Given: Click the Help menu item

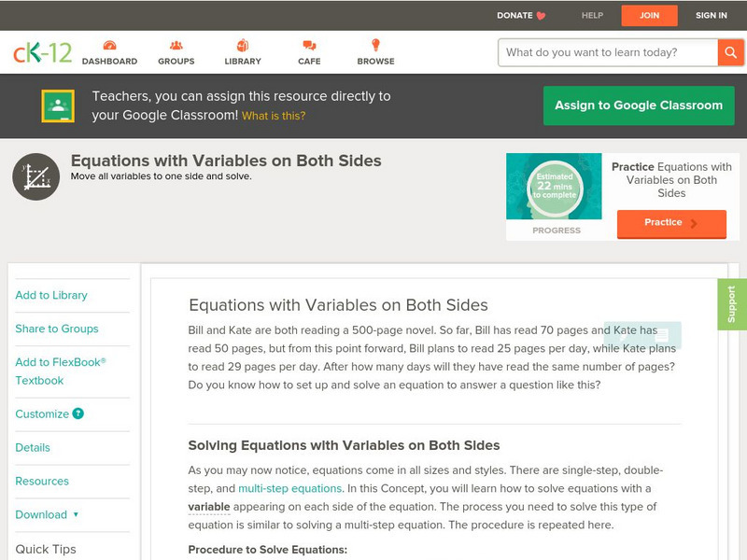Looking at the screenshot, I should pyautogui.click(x=593, y=16).
